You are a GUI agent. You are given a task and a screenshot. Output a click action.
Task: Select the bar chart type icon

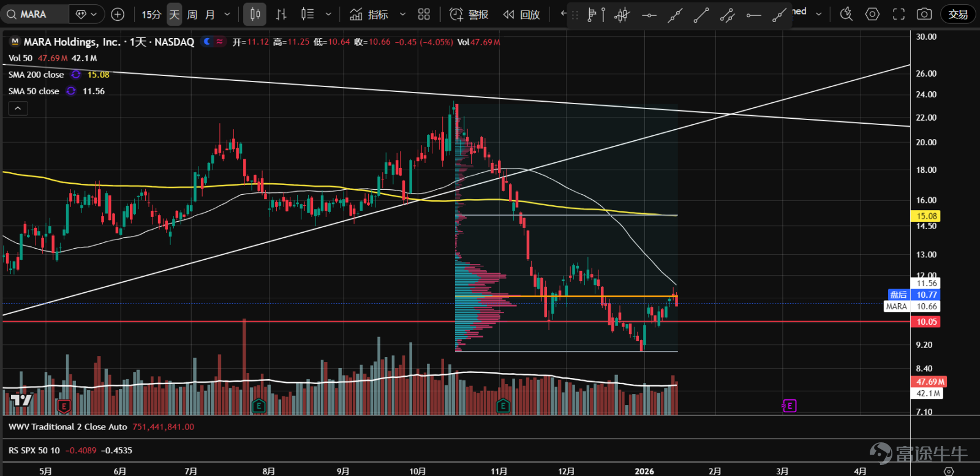tap(281, 14)
